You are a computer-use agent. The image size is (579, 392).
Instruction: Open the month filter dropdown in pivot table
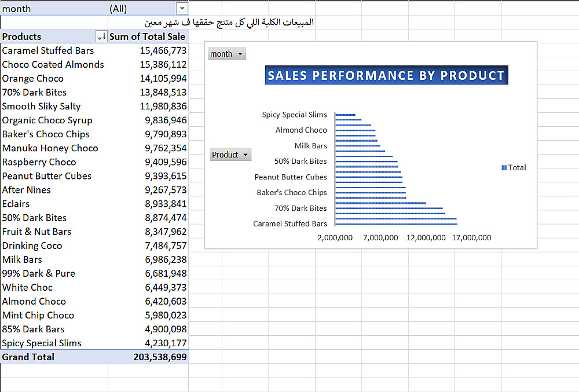(182, 9)
